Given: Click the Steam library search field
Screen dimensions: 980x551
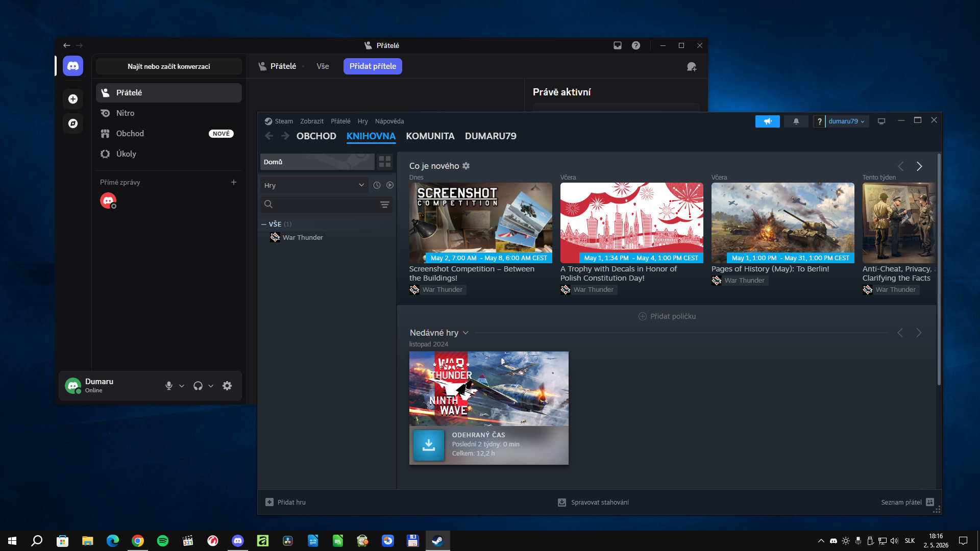Looking at the screenshot, I should point(327,205).
